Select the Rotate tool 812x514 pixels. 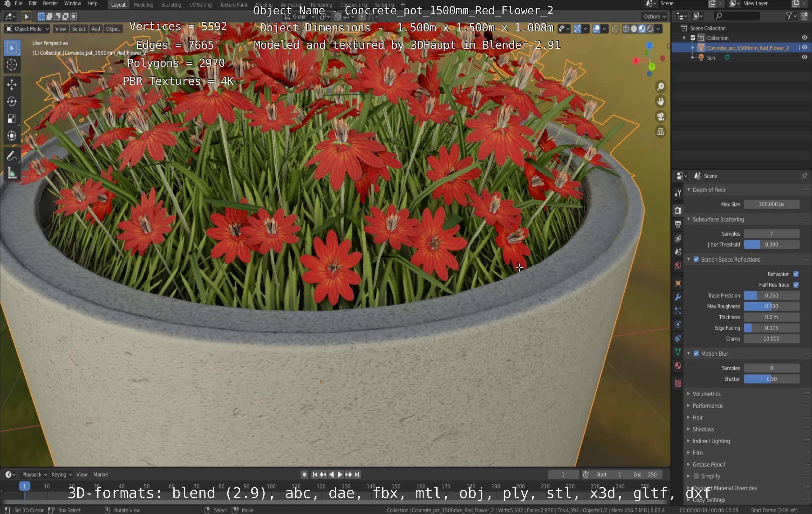click(x=12, y=102)
